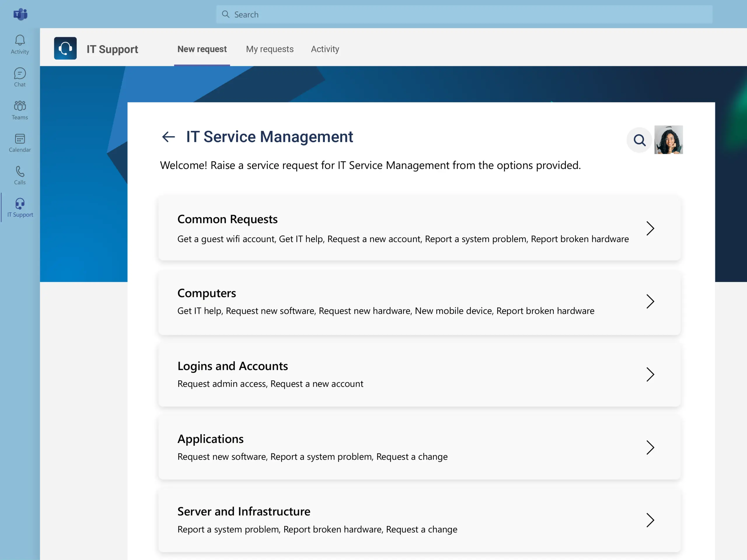Click the IT Support app title text
Screen dimensions: 747x560
point(112,49)
